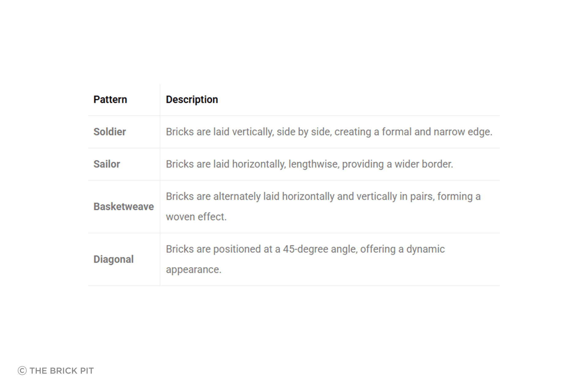Select the Sailor pattern name
The width and height of the screenshot is (588, 392).
pyautogui.click(x=107, y=164)
